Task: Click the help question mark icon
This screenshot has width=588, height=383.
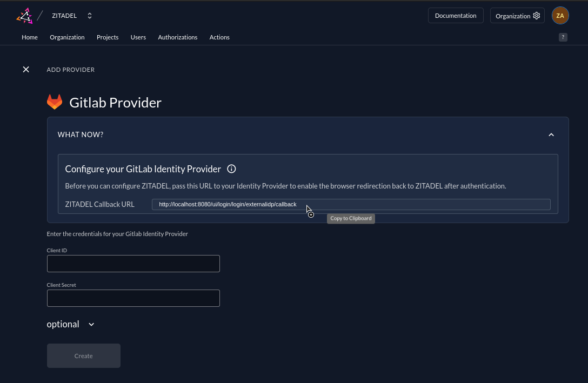Action: coord(563,37)
